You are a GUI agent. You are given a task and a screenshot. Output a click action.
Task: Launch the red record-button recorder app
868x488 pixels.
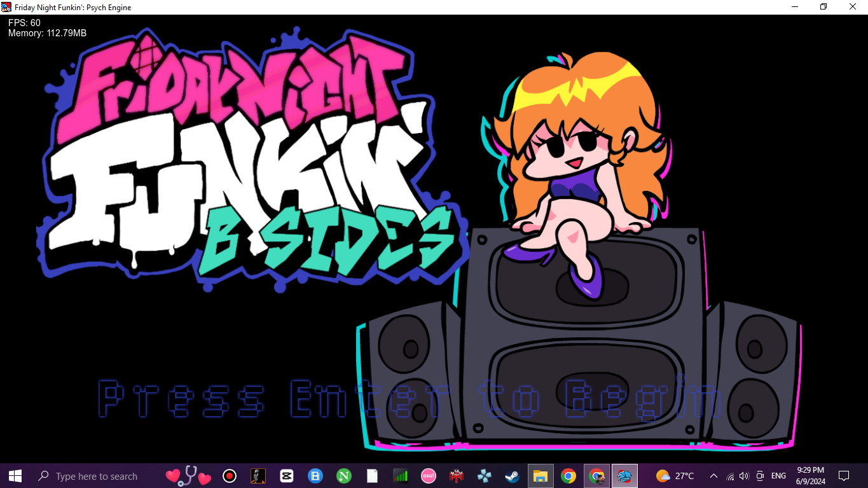tap(230, 476)
